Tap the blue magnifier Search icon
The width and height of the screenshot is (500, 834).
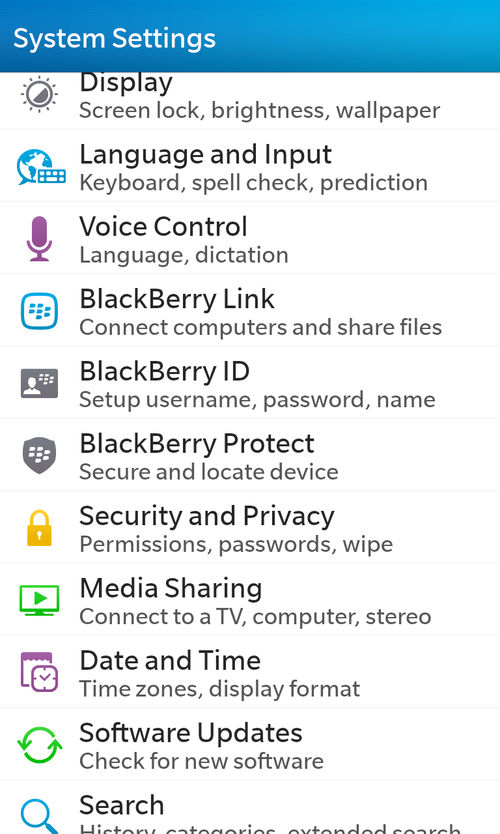coord(39,816)
